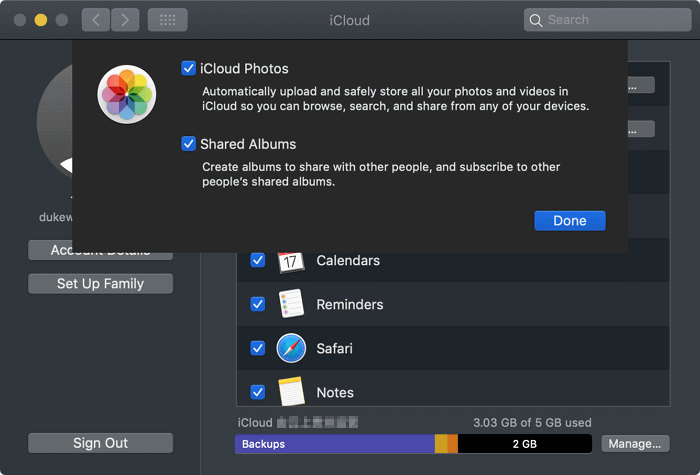This screenshot has width=700, height=475.
Task: Click the iCloud Photos app icon
Action: pyautogui.click(x=126, y=94)
